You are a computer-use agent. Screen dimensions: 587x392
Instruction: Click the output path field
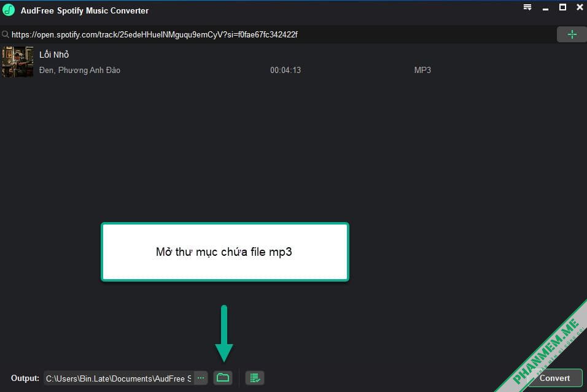pos(119,378)
